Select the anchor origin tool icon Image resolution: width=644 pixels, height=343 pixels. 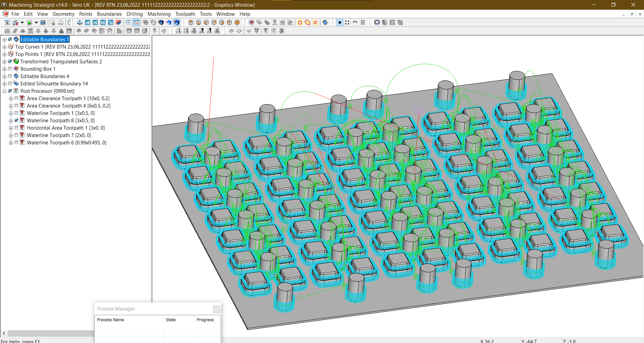[x=80, y=22]
